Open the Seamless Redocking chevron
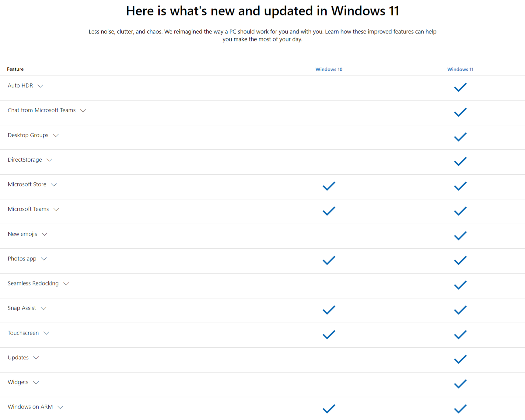Screen dimensions: 525x420 (66, 284)
